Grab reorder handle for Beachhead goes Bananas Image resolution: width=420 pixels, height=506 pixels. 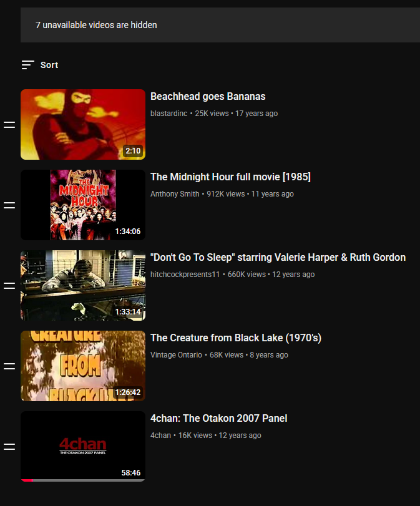(x=9, y=125)
